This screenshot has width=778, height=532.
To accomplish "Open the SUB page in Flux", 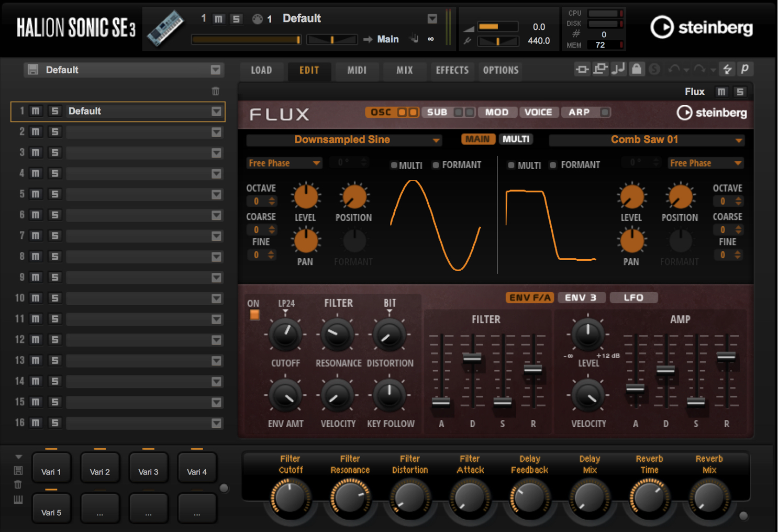I will click(437, 112).
